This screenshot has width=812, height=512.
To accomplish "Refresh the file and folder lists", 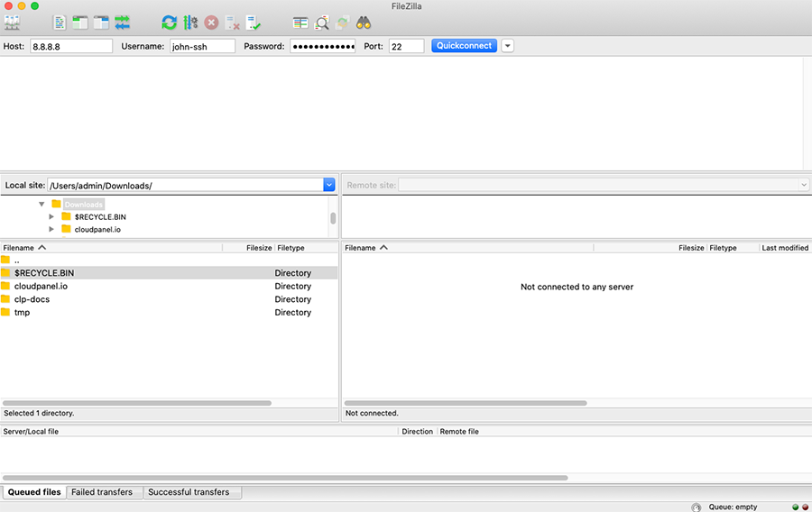I will click(x=170, y=23).
